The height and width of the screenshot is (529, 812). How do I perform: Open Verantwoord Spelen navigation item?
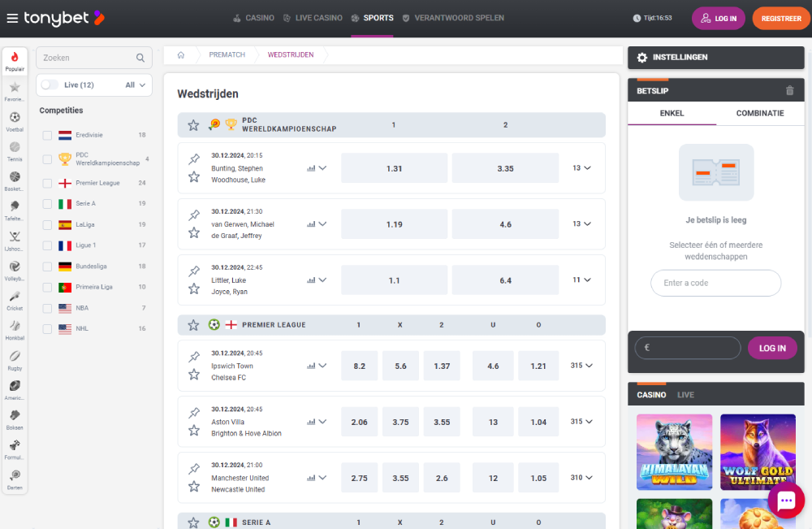click(453, 18)
